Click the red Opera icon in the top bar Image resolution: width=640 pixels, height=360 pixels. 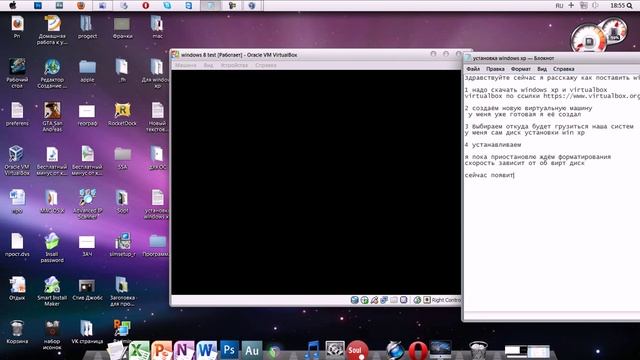click(145, 5)
